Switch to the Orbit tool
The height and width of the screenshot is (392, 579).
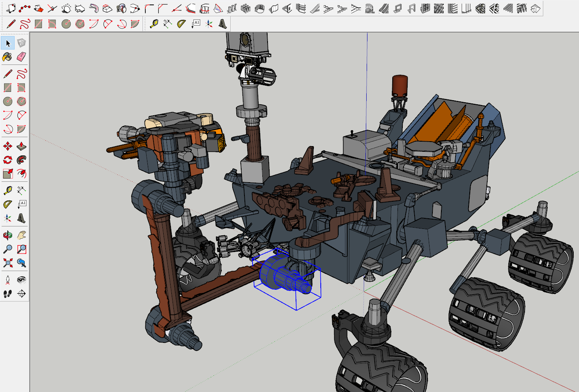tap(8, 235)
